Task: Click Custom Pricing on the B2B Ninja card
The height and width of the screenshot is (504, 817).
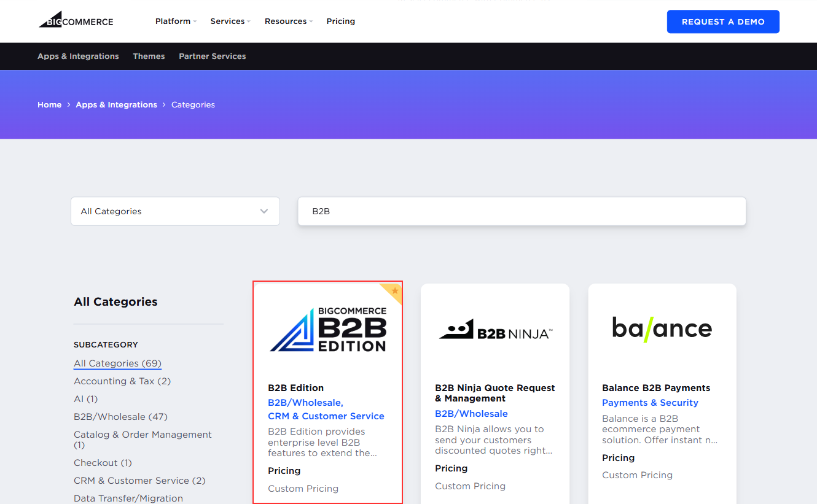Action: pos(470,486)
